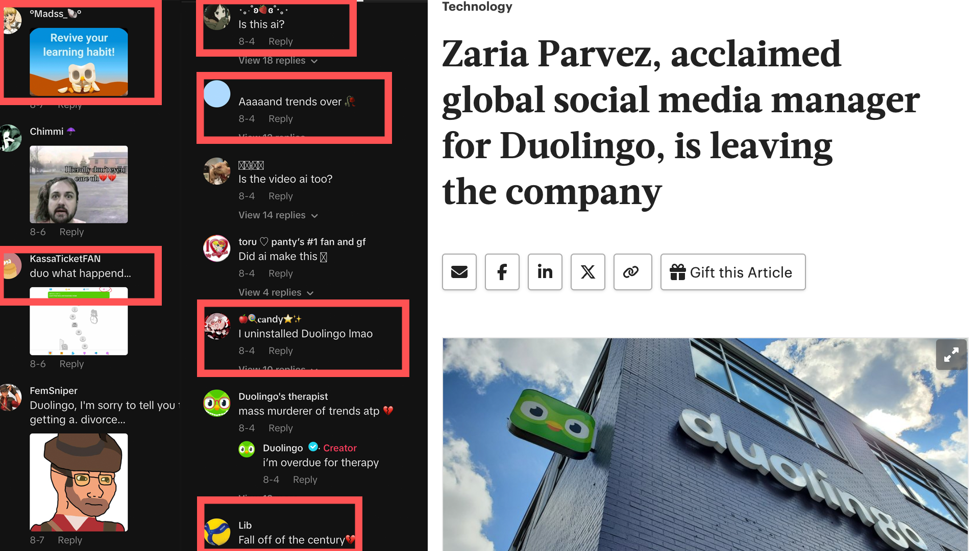Open the Technology section link
Viewport: 980px width, 551px height.
[x=477, y=7]
